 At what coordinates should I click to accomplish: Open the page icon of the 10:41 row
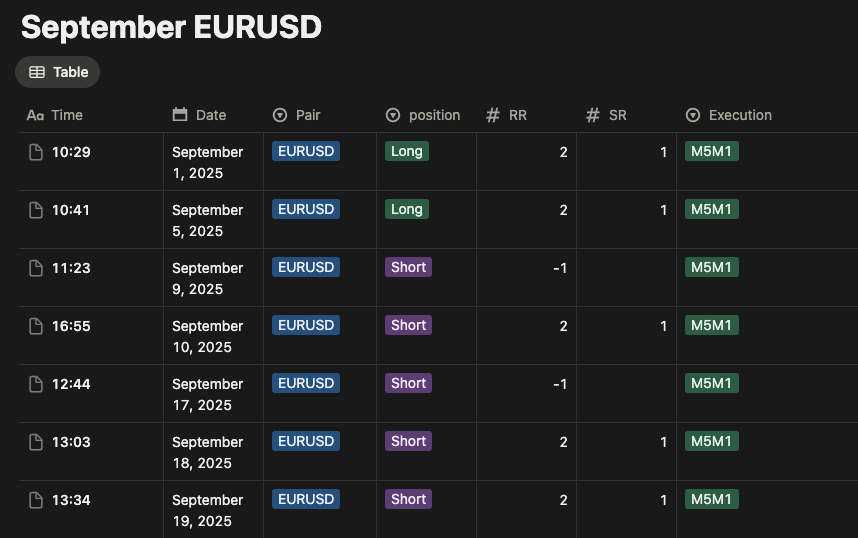point(36,210)
